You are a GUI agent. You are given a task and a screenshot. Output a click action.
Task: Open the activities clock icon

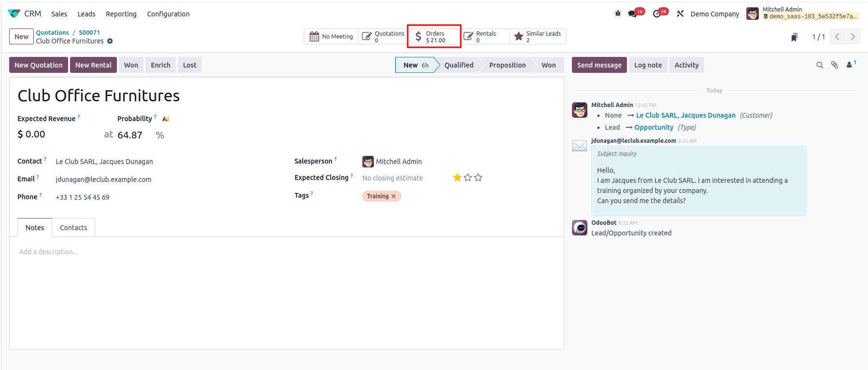tap(656, 14)
